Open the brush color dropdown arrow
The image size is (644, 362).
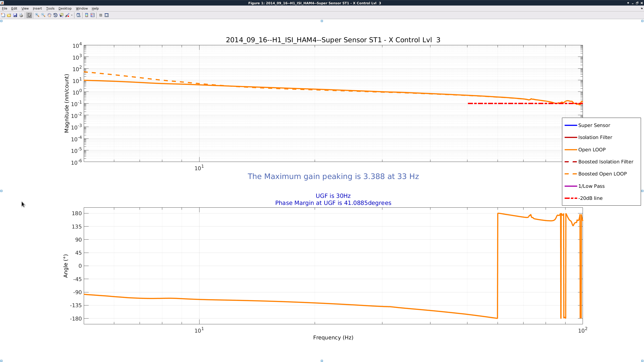(x=72, y=15)
